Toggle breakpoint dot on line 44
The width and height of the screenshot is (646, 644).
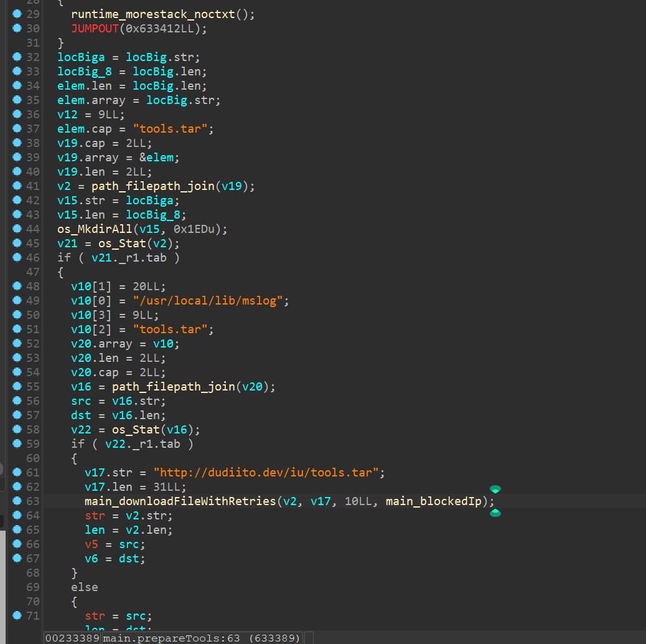click(x=17, y=229)
